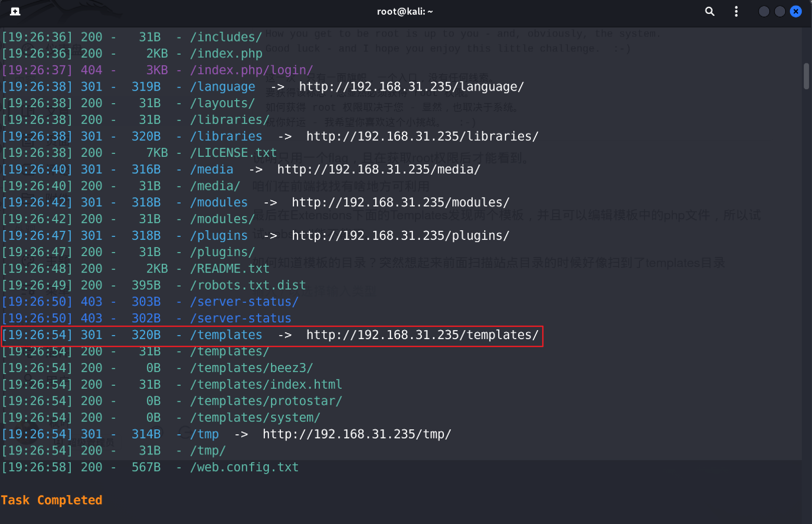Click the second gray maximize window button

pyautogui.click(x=780, y=12)
